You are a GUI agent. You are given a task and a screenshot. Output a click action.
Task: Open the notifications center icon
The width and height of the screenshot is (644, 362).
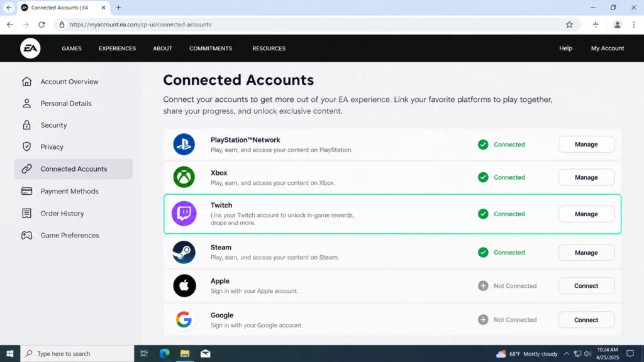tap(630, 353)
